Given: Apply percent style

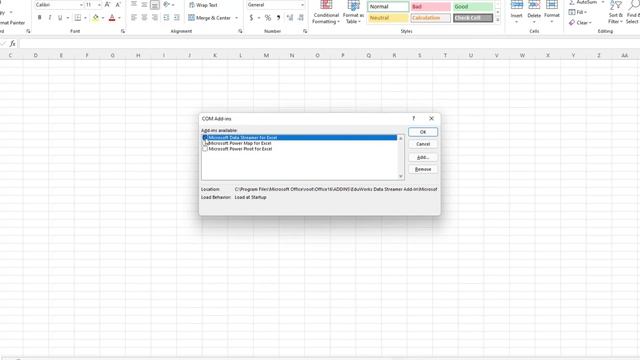Looking at the screenshot, I should 268,18.
